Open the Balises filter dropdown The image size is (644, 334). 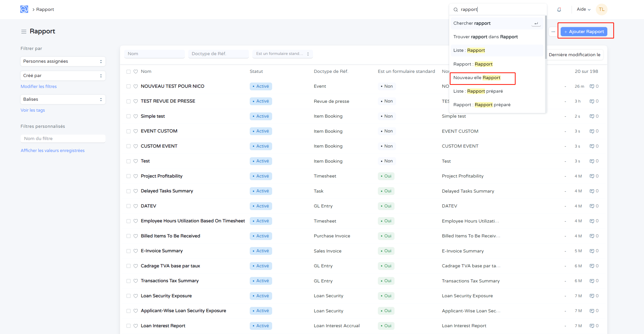pos(63,99)
